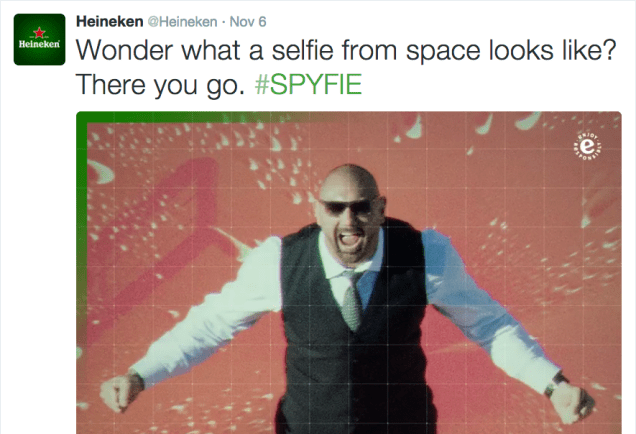Click the red star in Heineken logo
The image size is (636, 434).
pos(39,32)
